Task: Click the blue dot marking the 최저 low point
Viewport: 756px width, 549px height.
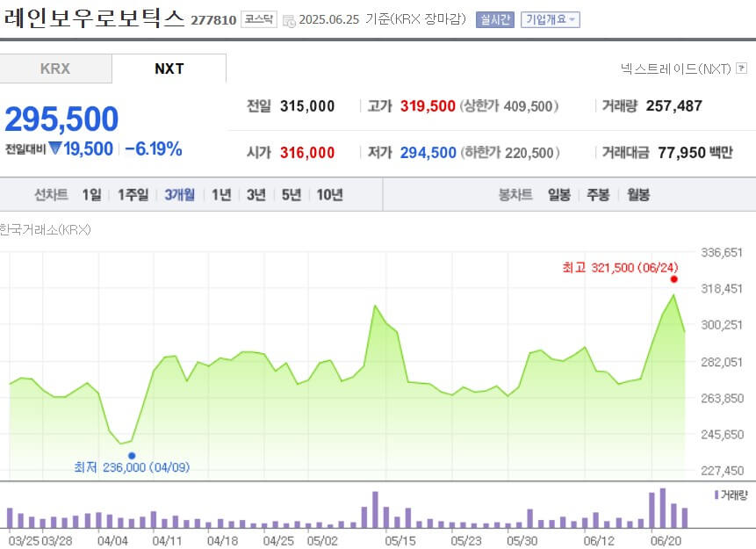Action: coord(132,455)
